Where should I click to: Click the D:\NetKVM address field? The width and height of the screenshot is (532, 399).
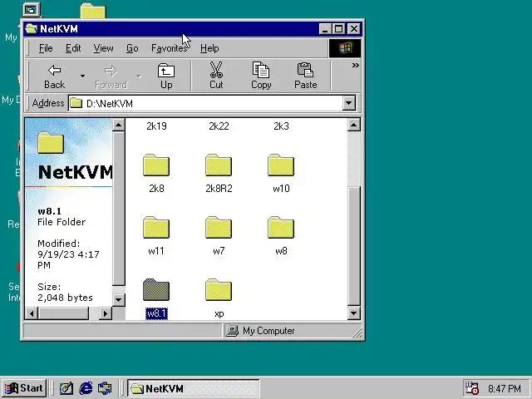click(x=205, y=103)
